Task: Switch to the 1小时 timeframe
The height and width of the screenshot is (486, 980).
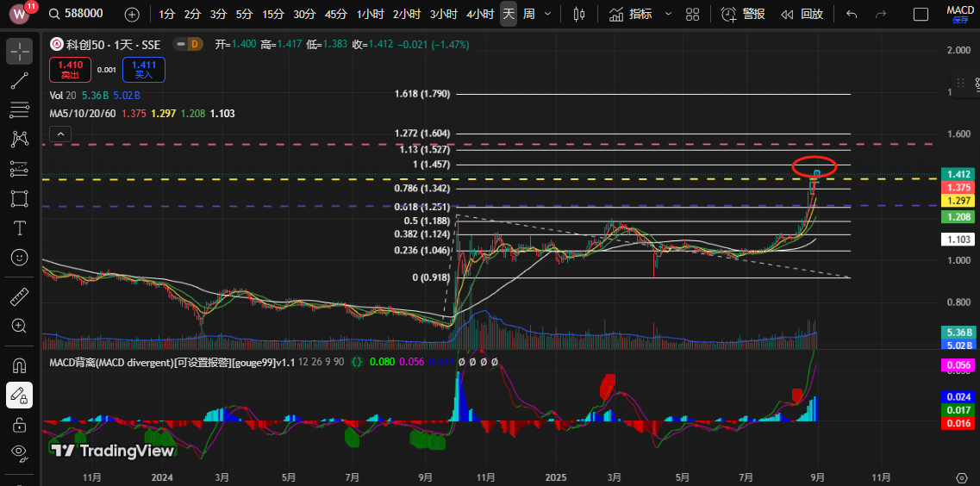Action: 370,14
